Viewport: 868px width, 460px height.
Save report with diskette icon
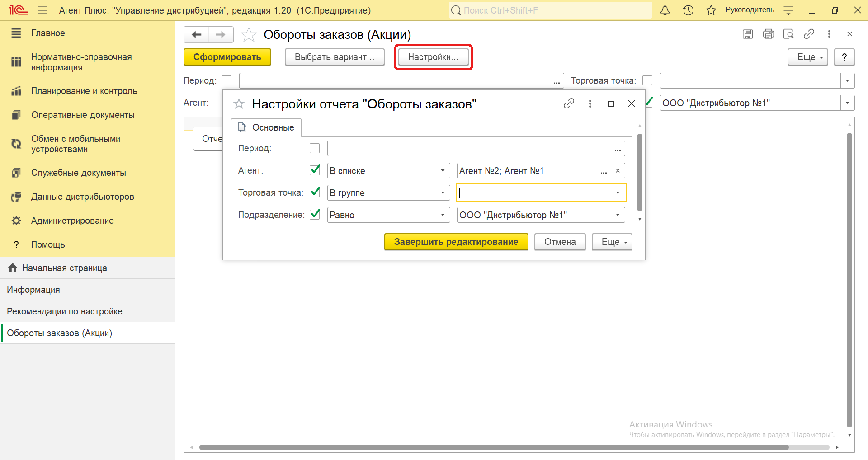748,34
